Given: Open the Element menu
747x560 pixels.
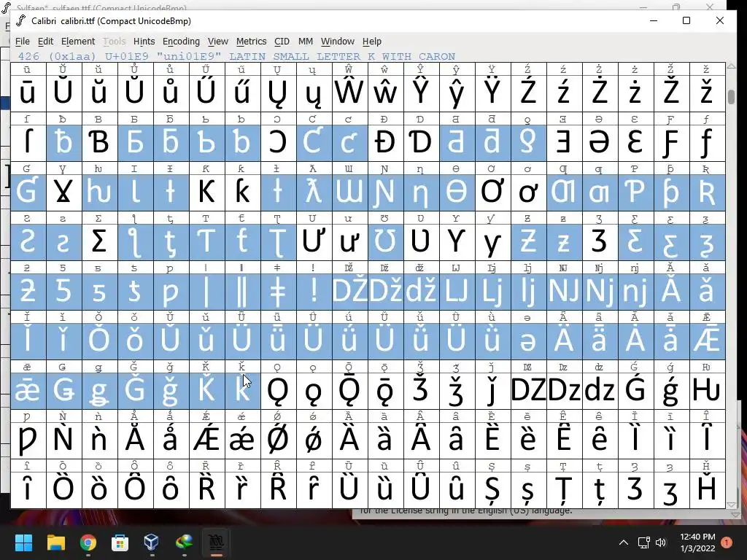Looking at the screenshot, I should [x=77, y=42].
